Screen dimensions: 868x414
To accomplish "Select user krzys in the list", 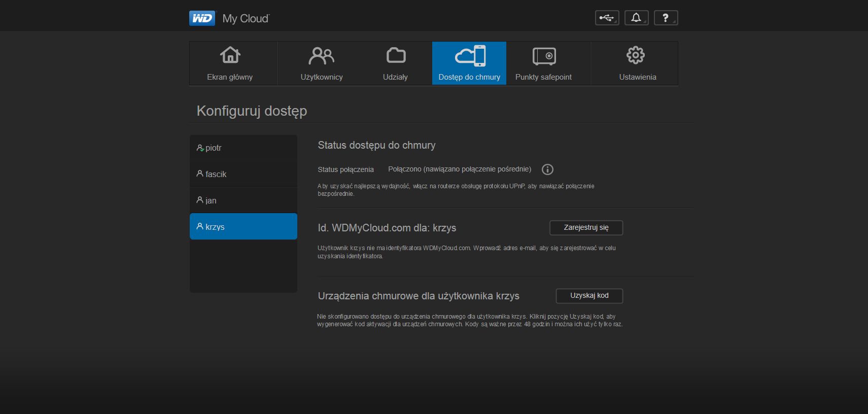I will pyautogui.click(x=244, y=226).
